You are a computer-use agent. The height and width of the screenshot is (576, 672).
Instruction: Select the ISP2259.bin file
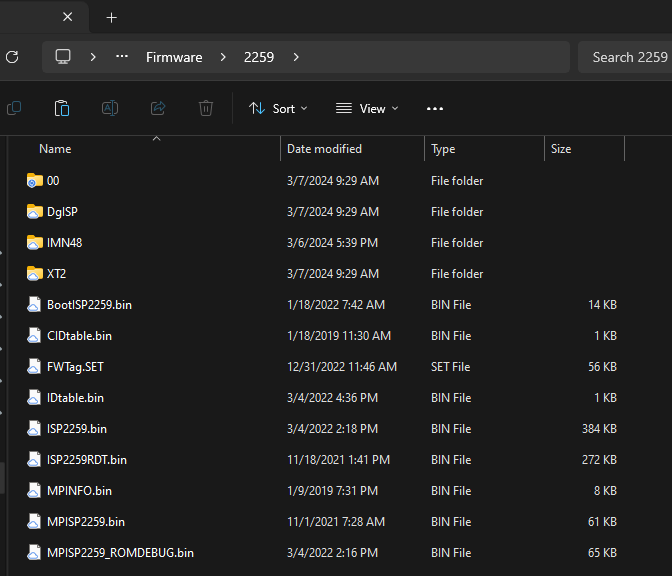[x=76, y=429]
